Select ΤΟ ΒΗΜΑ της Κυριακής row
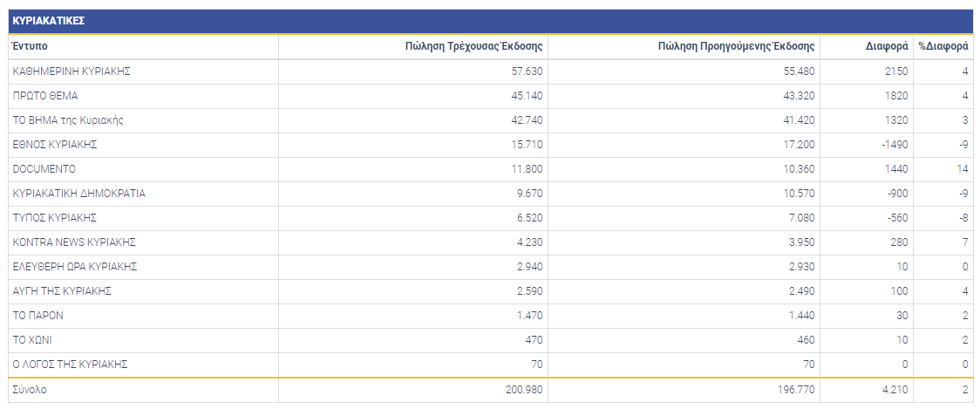Image resolution: width=980 pixels, height=409 pixels. coord(68,120)
